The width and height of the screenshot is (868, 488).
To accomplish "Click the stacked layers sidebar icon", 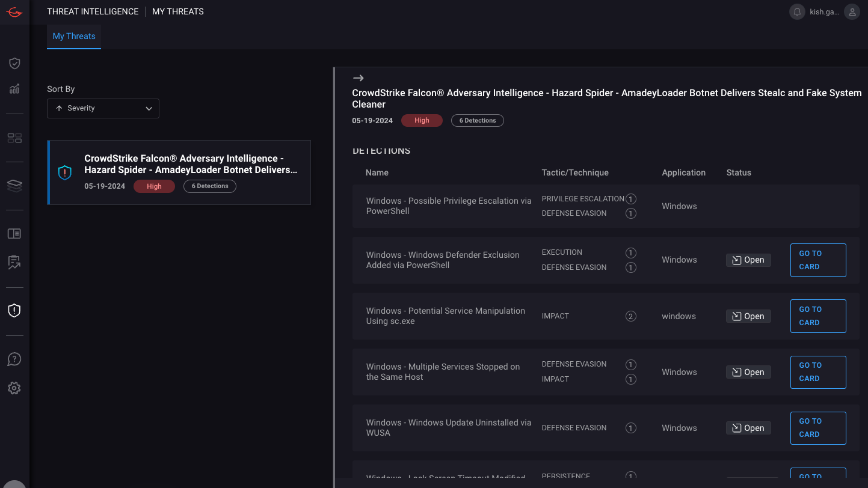I will (x=14, y=186).
